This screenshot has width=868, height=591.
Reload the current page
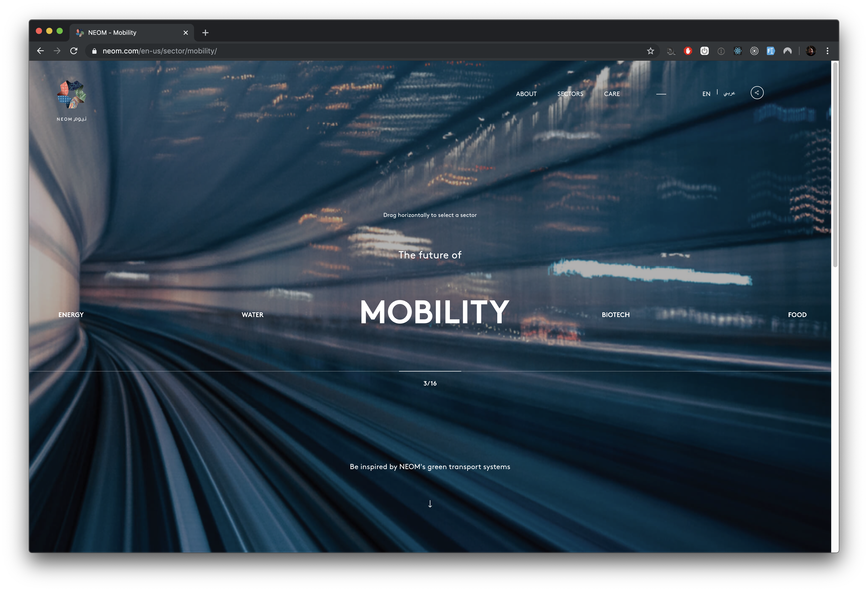74,51
